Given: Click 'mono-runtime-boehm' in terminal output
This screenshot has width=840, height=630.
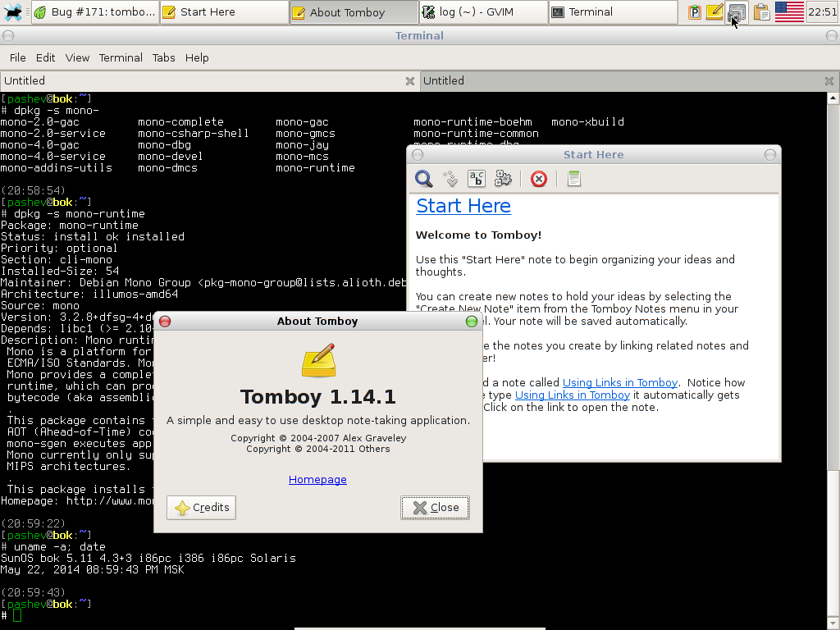Looking at the screenshot, I should click(472, 122).
